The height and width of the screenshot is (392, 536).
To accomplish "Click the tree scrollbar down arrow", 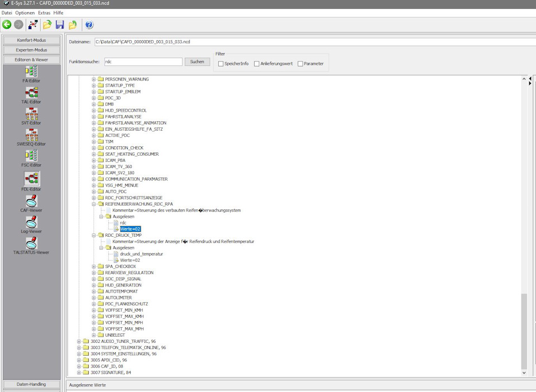I will pyautogui.click(x=524, y=373).
